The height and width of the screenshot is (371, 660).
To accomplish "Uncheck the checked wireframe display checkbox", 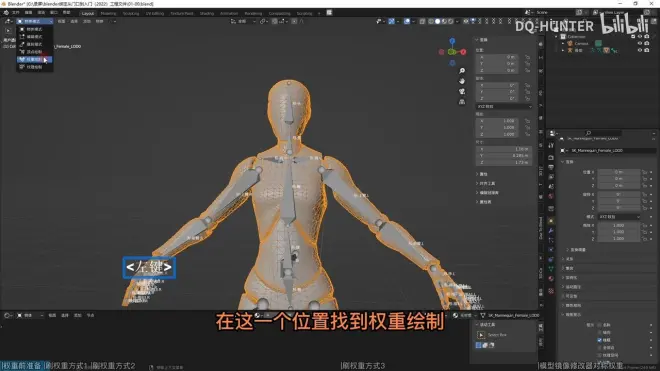I will 599,340.
